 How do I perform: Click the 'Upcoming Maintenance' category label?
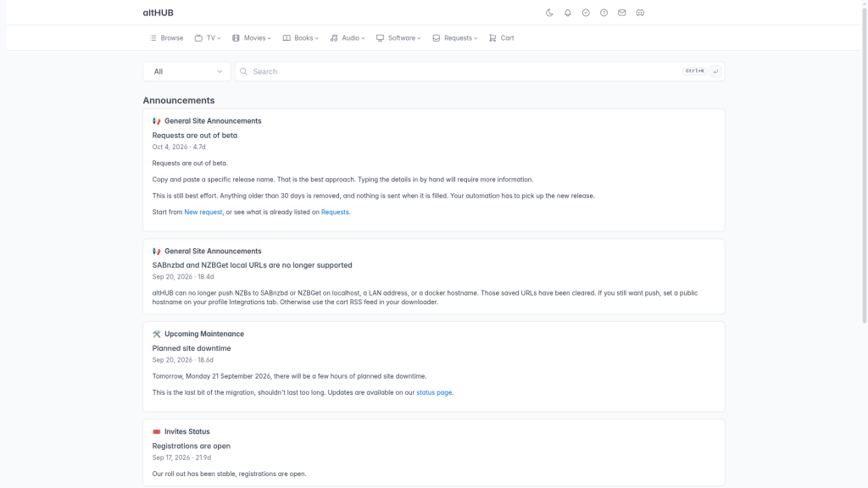coord(204,334)
